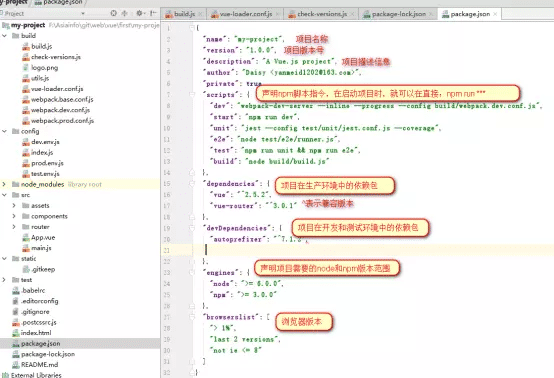Screen dimensions: 554x378
Task: Fold devDependencies block at line 19
Action: [192, 228]
